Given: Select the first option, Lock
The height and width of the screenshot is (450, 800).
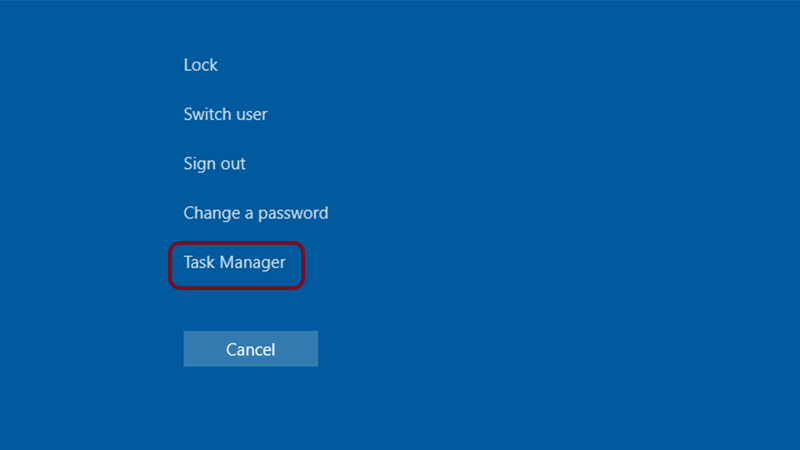Looking at the screenshot, I should (x=201, y=65).
